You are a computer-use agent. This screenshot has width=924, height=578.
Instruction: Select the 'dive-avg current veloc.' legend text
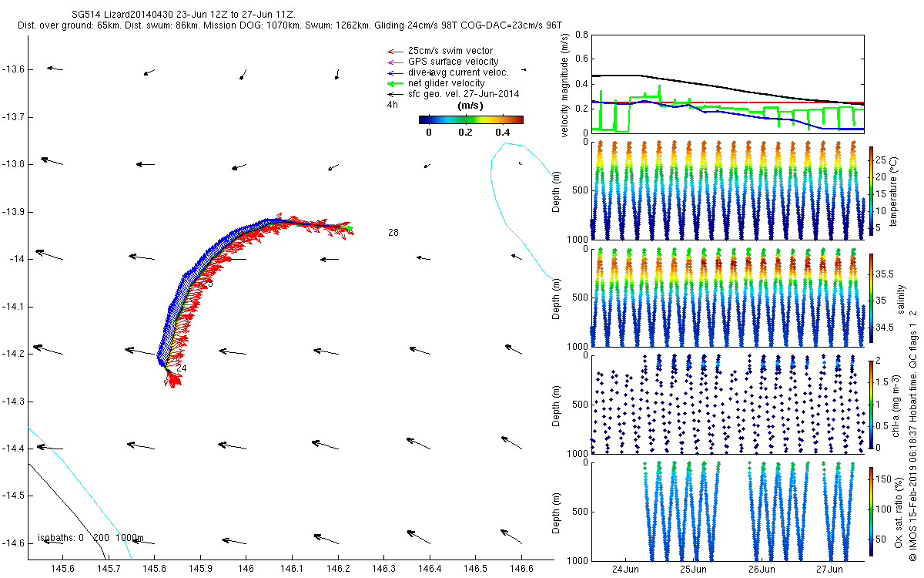point(459,72)
